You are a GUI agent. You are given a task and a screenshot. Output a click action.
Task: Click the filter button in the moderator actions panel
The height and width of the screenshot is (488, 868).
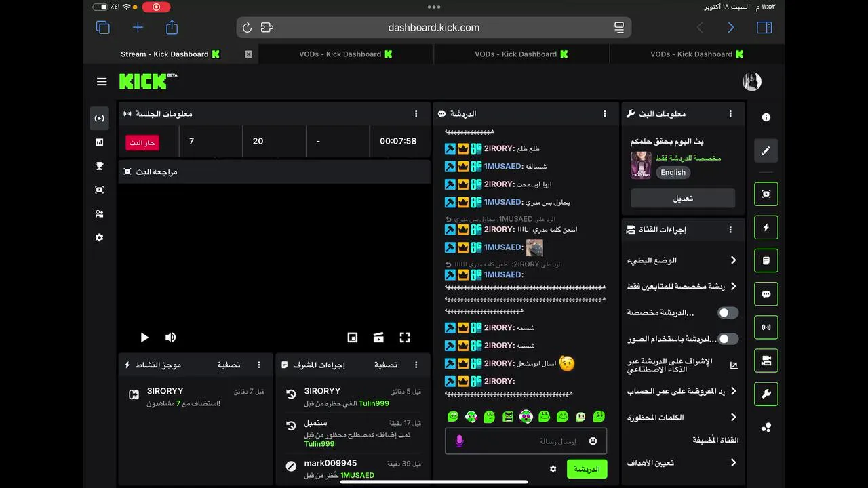coord(386,365)
